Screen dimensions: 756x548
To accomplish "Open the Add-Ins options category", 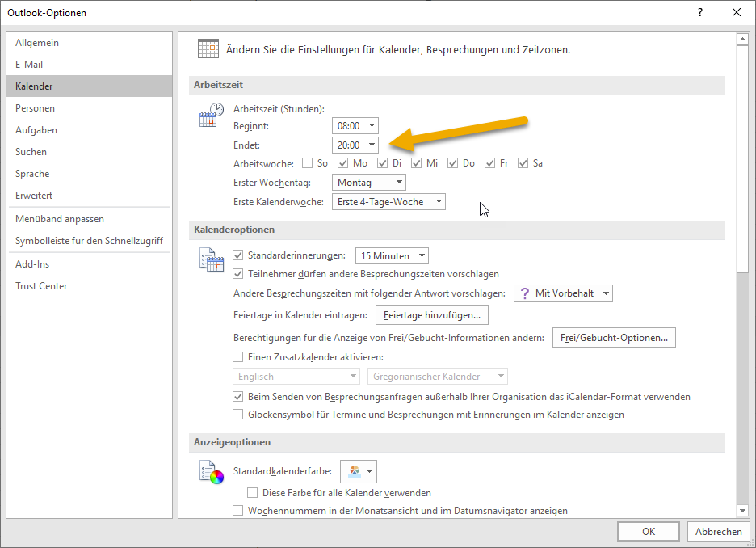I will [x=89, y=263].
